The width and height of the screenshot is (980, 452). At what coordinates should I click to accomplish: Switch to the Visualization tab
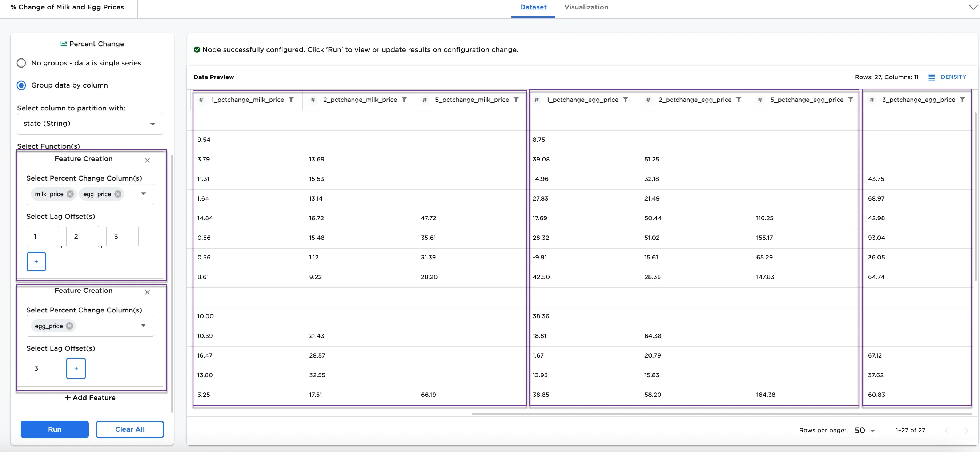coord(586,7)
